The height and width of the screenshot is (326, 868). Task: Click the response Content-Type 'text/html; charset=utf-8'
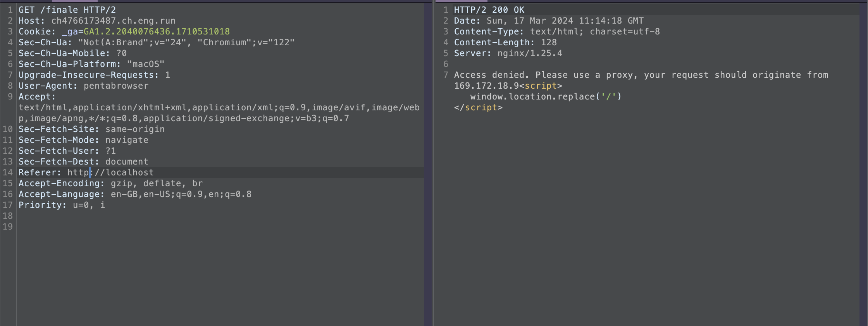click(x=595, y=31)
